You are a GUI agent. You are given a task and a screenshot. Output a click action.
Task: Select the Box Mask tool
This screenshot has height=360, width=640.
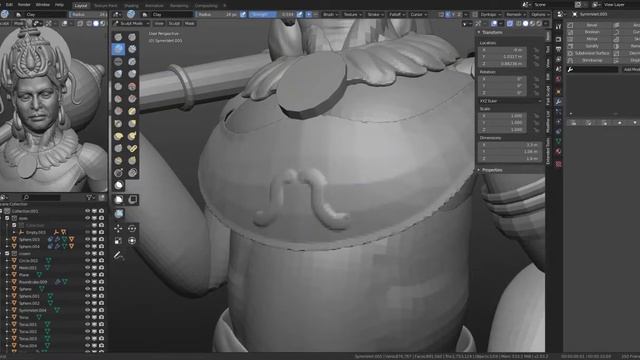pyautogui.click(x=119, y=200)
